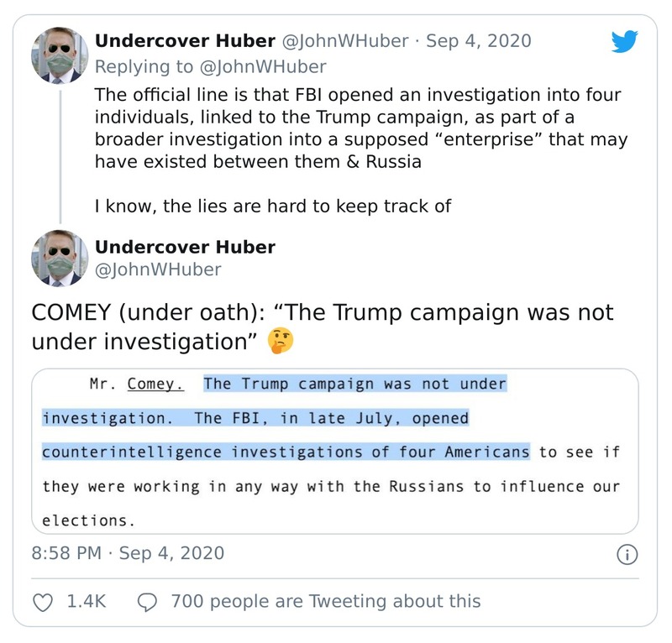Click the @JohnWHuber handle under the main name
This screenshot has height=643, width=672.
click(158, 269)
